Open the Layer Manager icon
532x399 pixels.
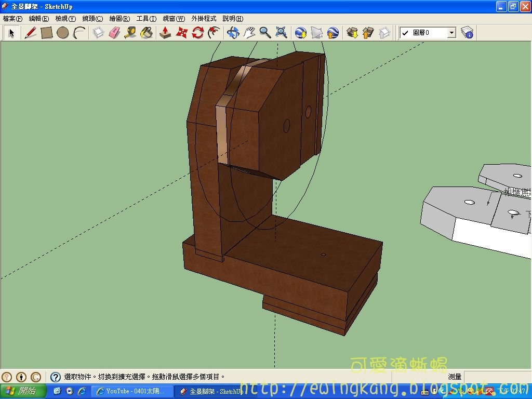[467, 33]
